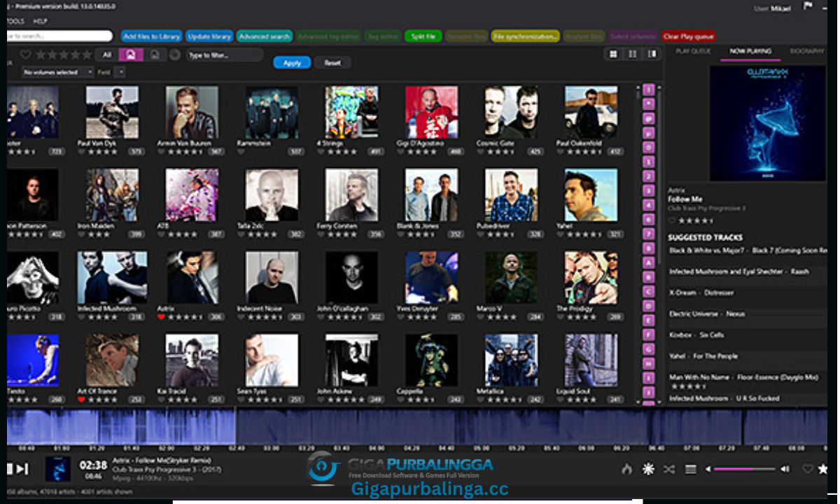Toggle the heart filter in filter bar
Screen dimensions: 840x504
[25, 55]
